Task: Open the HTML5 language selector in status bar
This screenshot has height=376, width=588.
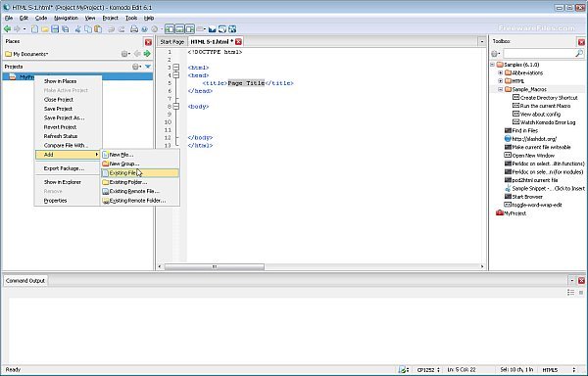Action: coord(559,369)
